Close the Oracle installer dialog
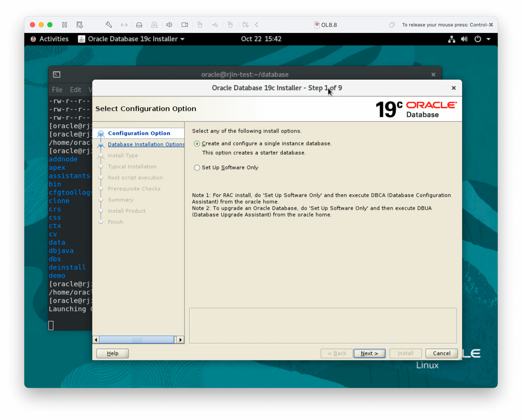 coord(453,88)
